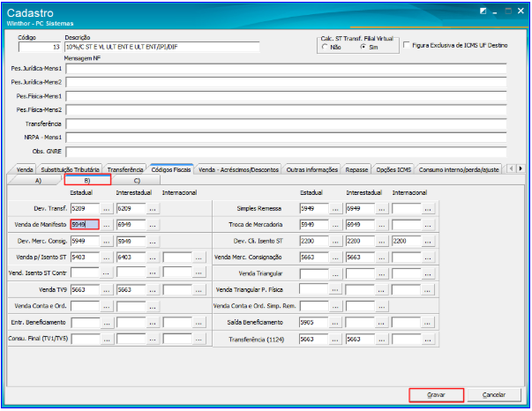Open lookup for Venda p/ Isento ST Estadual
This screenshot has width=532, height=411.
107,258
